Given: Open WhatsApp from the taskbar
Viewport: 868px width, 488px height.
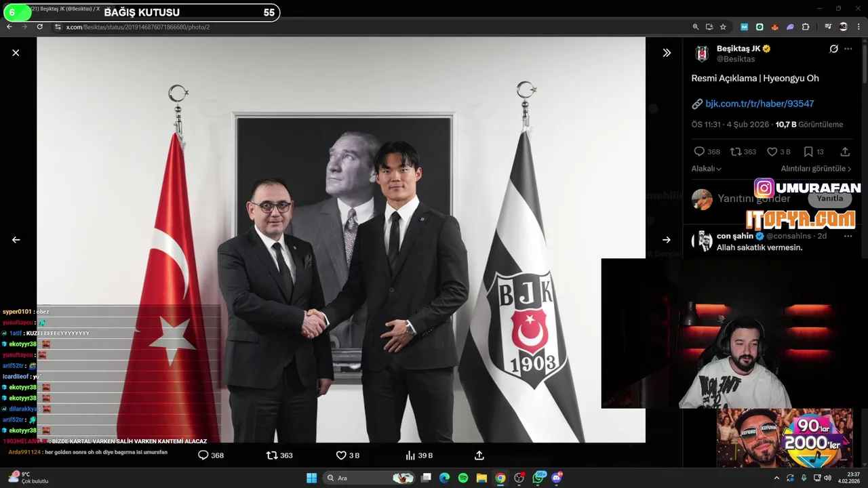Looking at the screenshot, I should coord(538,478).
